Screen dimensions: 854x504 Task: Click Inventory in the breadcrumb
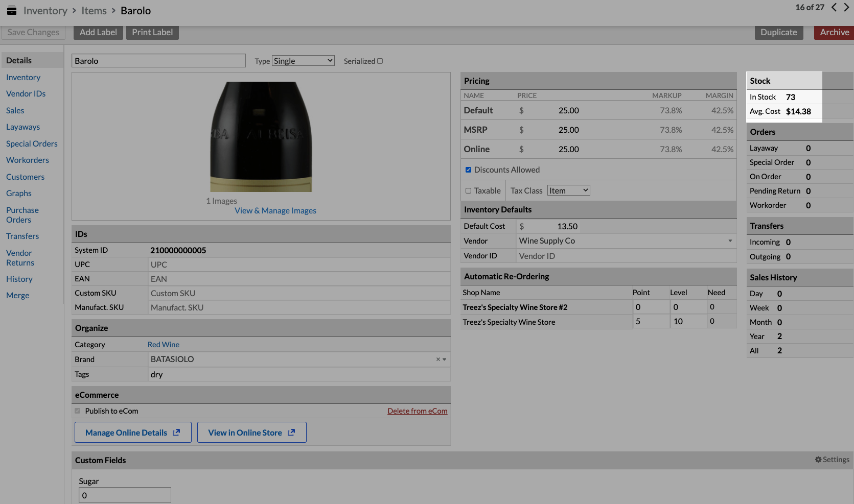coord(45,11)
